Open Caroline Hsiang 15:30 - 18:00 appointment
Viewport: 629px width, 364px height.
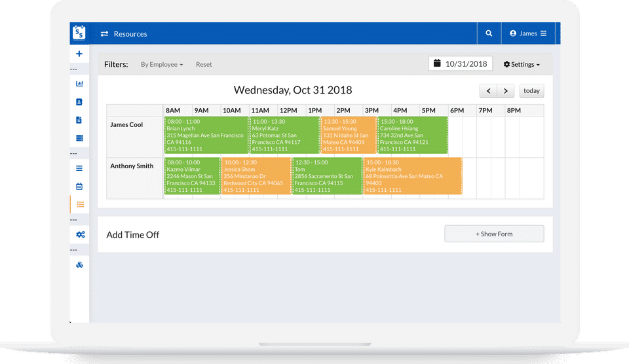click(412, 135)
